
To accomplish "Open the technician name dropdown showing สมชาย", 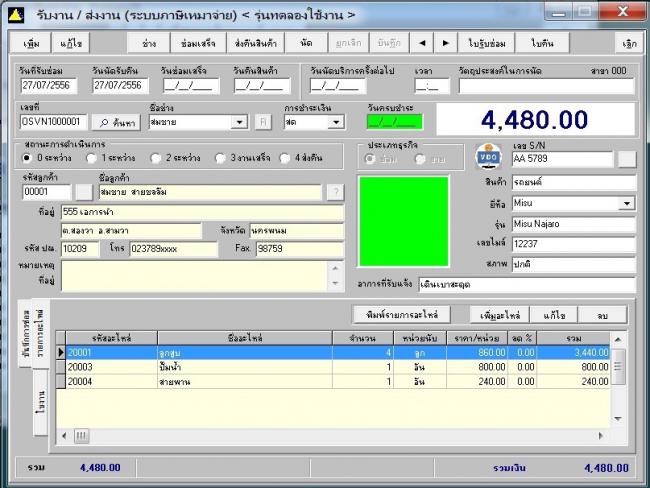I will coord(240,122).
